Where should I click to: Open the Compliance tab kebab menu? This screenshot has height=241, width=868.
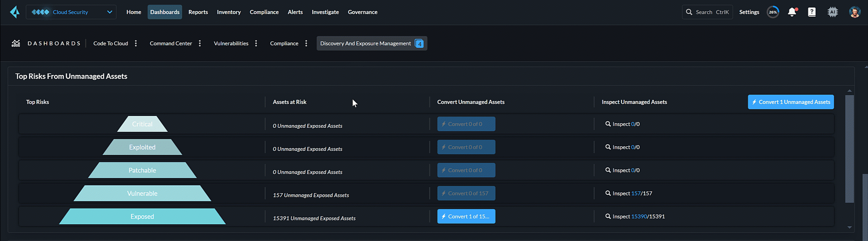click(x=306, y=43)
